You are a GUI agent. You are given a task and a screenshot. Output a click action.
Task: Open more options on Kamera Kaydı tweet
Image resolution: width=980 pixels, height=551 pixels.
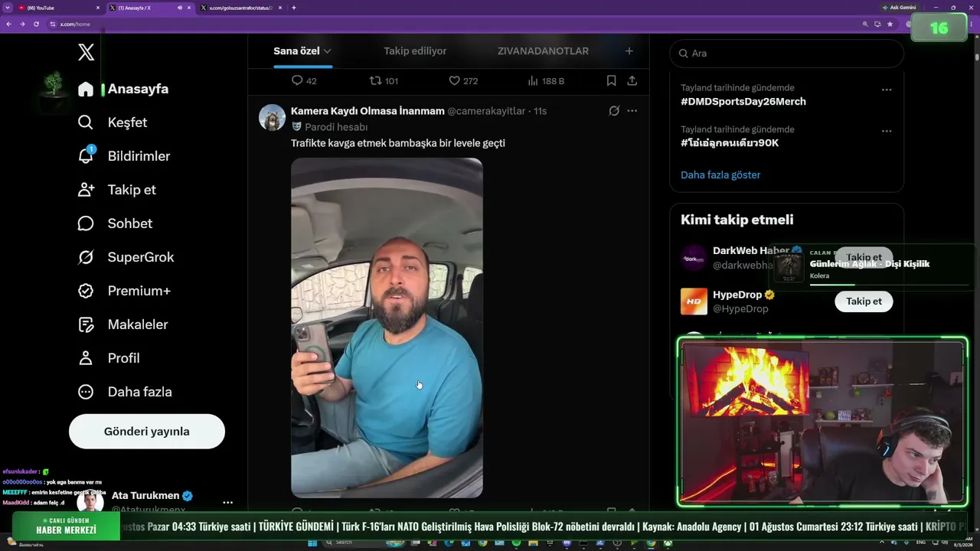632,111
